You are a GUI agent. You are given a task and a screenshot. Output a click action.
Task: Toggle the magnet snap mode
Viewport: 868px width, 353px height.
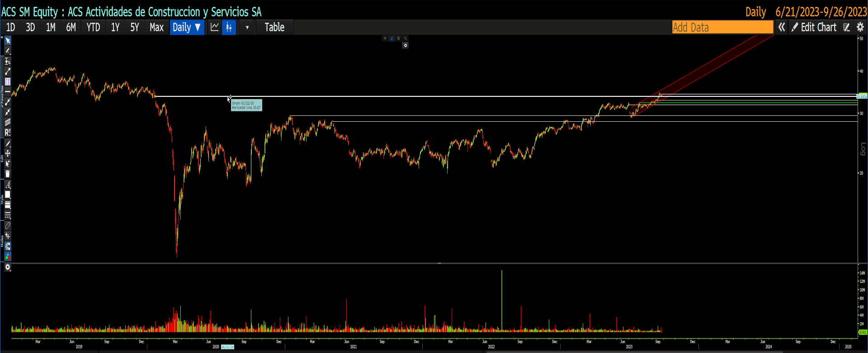click(8, 246)
